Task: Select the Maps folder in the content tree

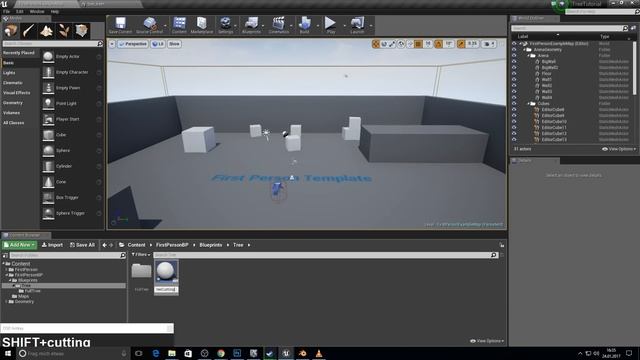Action: 23,296
